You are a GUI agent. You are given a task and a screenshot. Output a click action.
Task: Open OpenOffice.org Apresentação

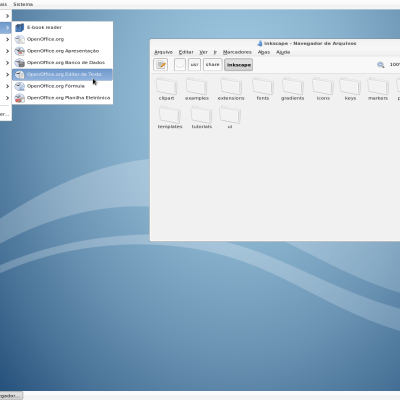(x=62, y=51)
